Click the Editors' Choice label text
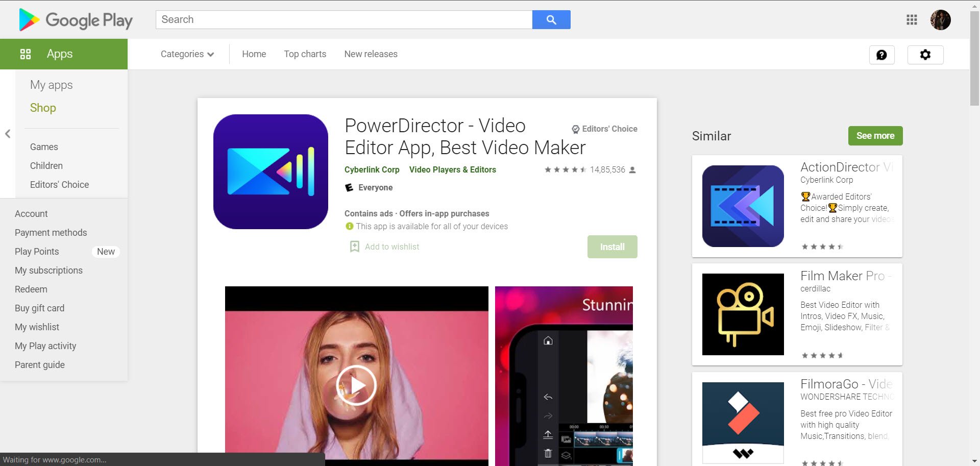The width and height of the screenshot is (980, 466). [609, 129]
